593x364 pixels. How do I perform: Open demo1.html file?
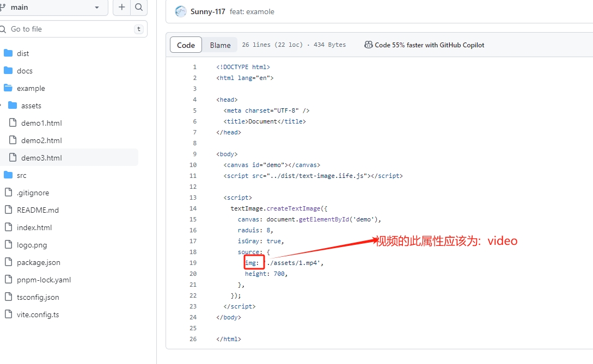click(41, 123)
